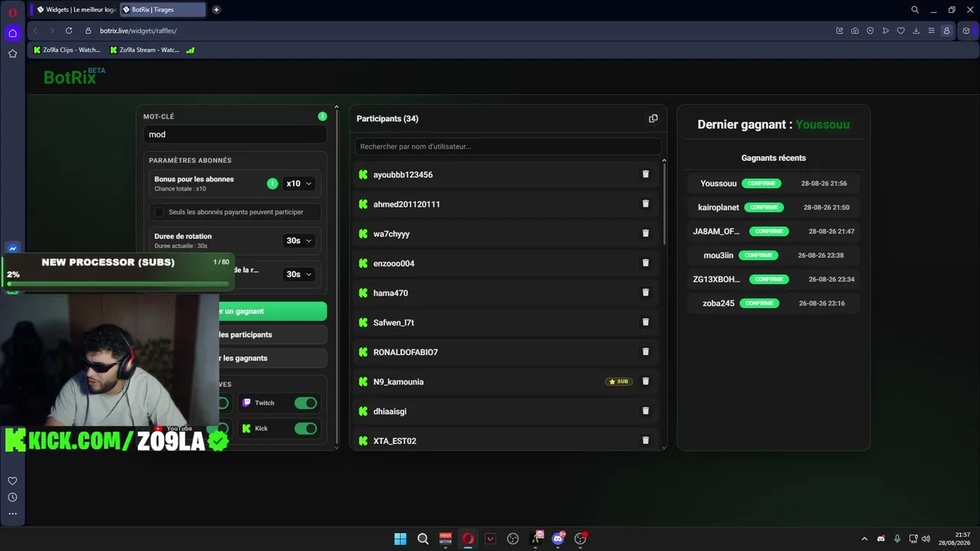Image resolution: width=980 pixels, height=551 pixels.
Task: Select the mou3iin recent winner entry
Action: coord(773,255)
